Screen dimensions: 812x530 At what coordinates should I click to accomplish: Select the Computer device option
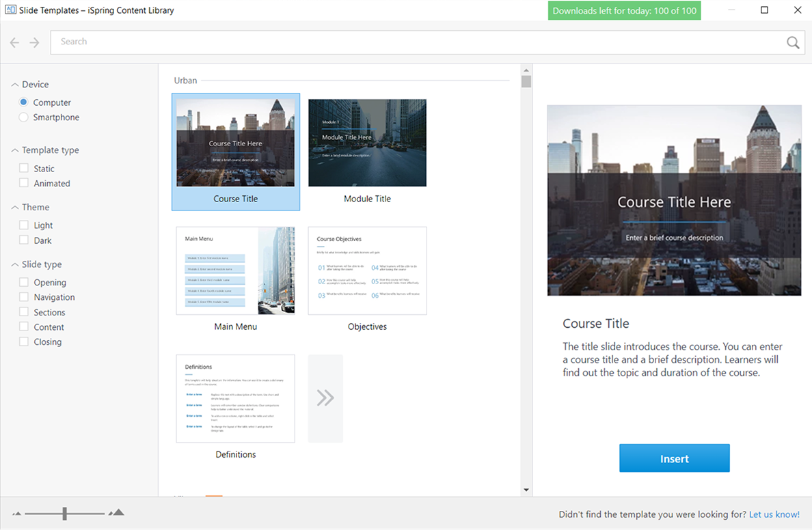[x=23, y=102]
